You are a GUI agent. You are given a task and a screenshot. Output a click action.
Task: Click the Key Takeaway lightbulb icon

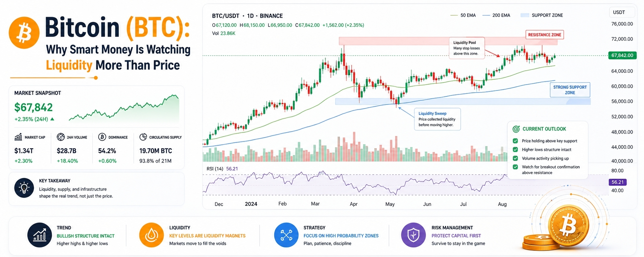pos(24,188)
